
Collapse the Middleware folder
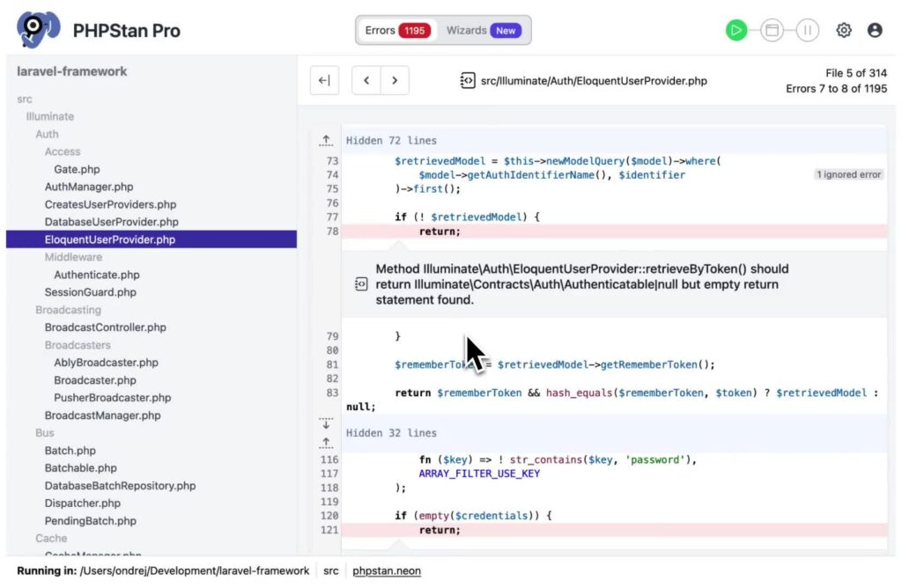point(74,257)
